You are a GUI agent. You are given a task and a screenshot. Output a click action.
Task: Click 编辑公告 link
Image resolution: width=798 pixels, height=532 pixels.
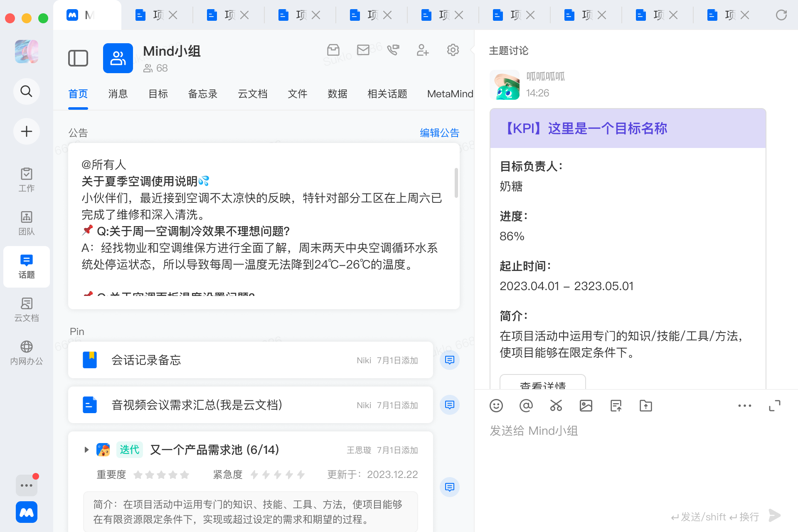click(439, 133)
